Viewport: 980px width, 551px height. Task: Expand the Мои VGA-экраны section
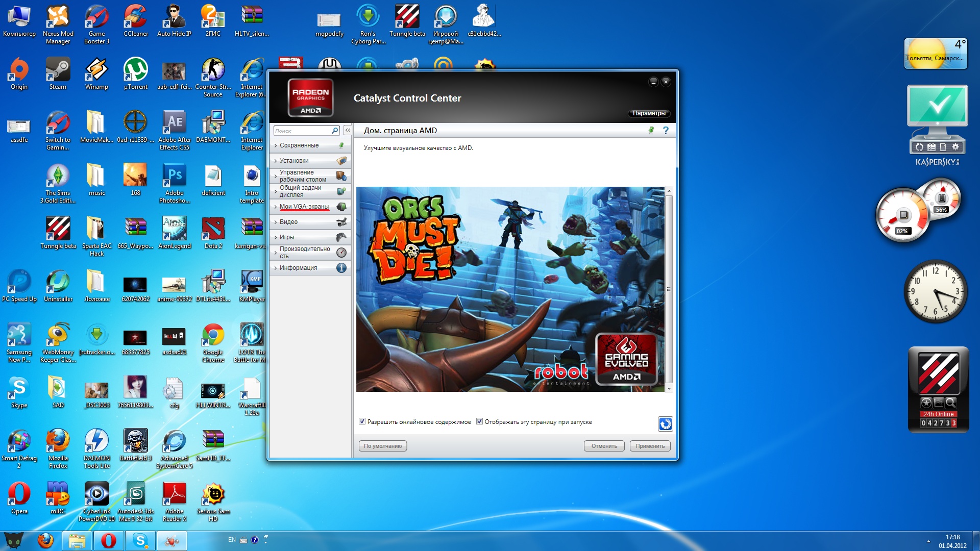point(304,207)
